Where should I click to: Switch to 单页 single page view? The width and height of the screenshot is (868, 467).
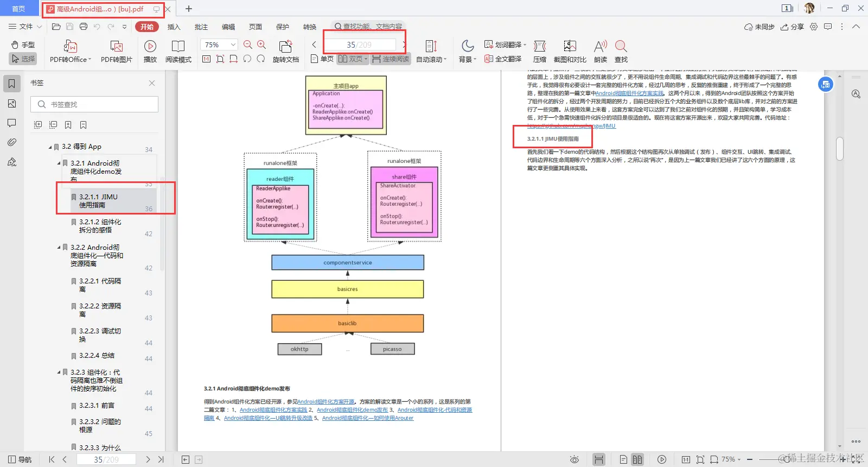(322, 59)
